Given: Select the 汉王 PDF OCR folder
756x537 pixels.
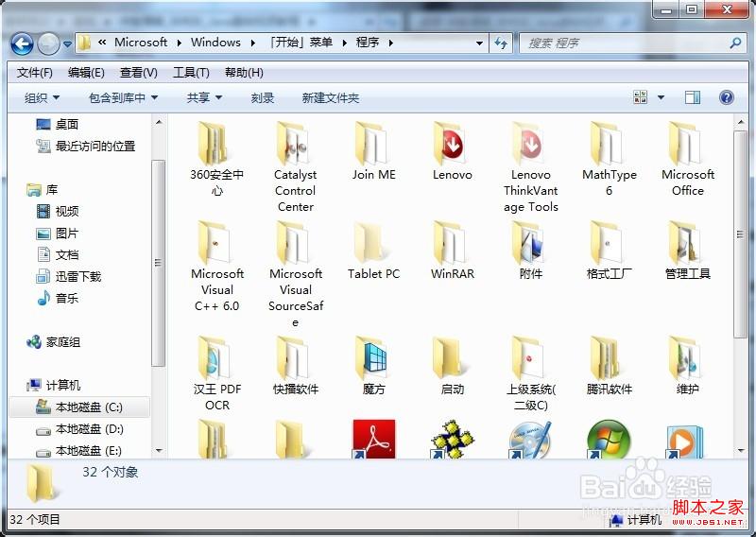Looking at the screenshot, I should (216, 373).
